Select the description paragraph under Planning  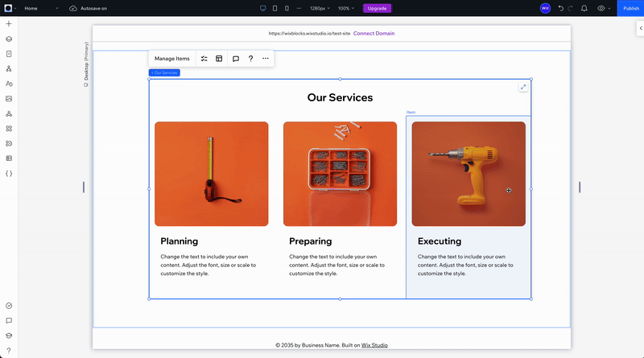(208, 265)
